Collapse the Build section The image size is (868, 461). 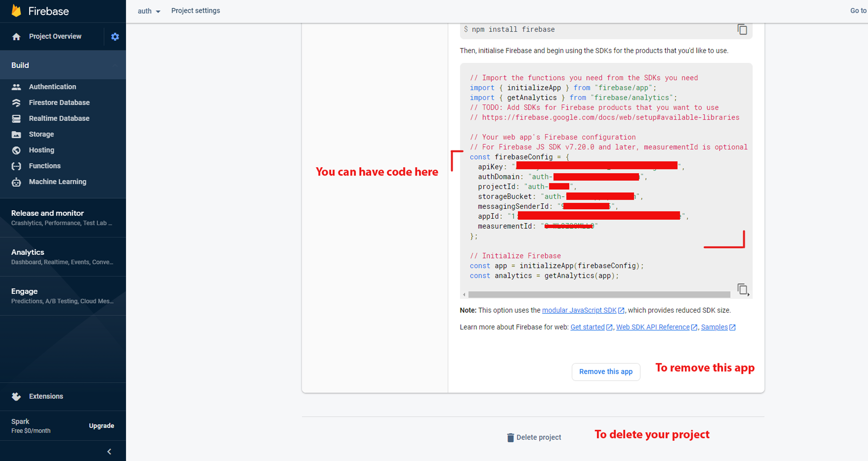pos(115,65)
